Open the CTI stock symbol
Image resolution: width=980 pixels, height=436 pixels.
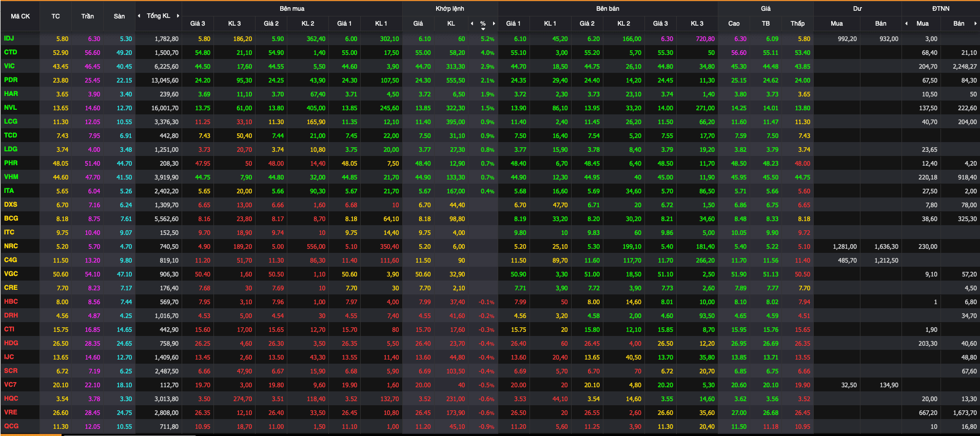point(9,329)
